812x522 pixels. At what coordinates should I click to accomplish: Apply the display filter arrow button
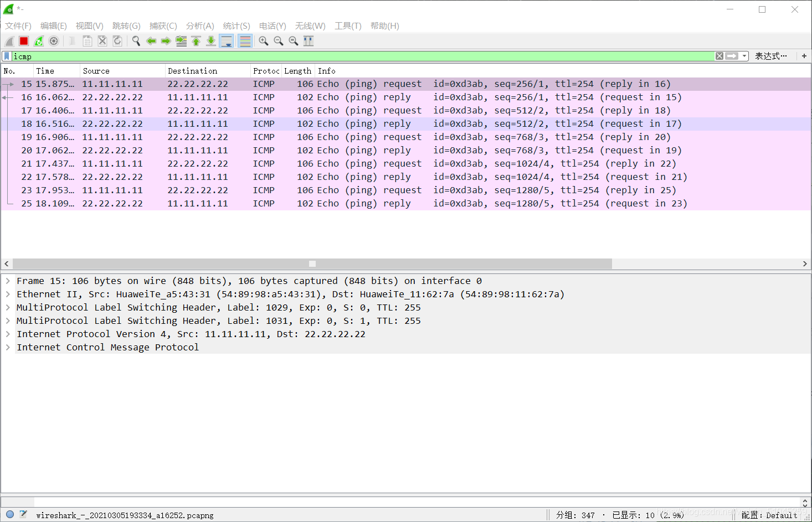pyautogui.click(x=732, y=56)
